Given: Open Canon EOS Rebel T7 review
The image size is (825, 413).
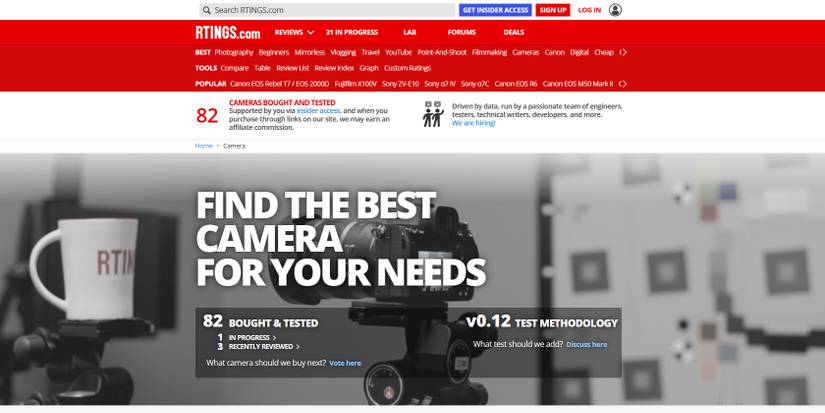Looking at the screenshot, I should [x=279, y=84].
